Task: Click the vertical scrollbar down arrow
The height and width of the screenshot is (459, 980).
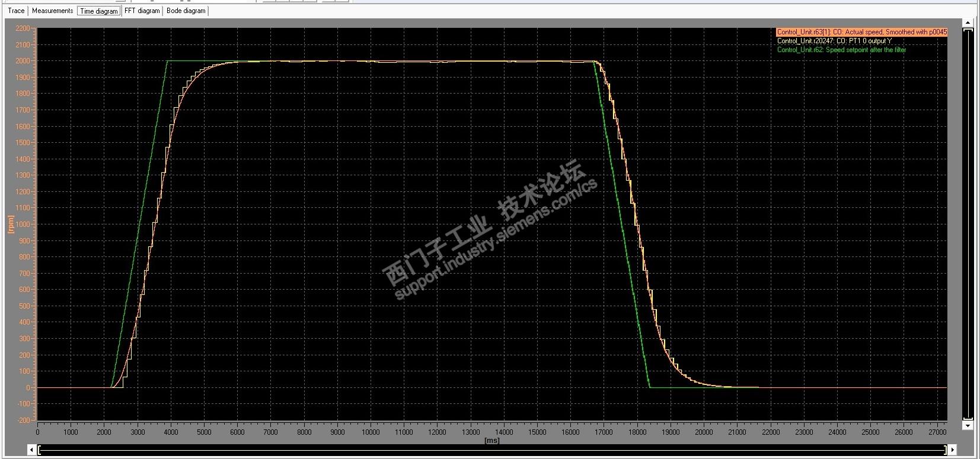Action: [968, 425]
